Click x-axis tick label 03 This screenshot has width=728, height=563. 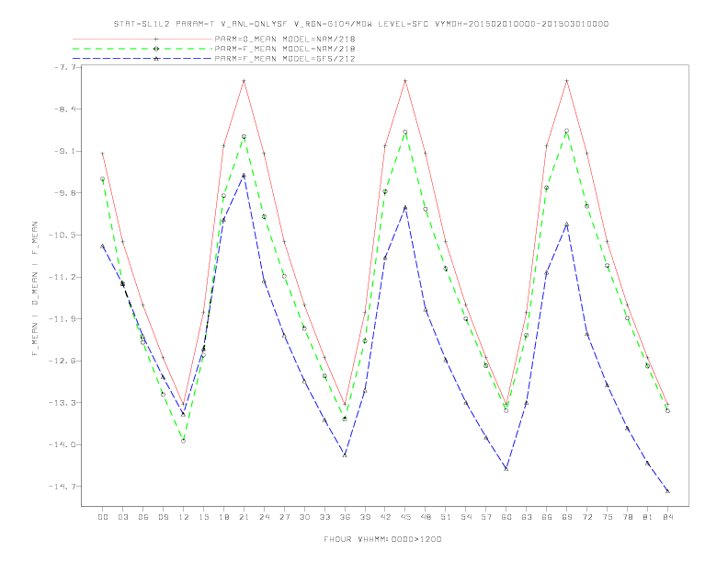point(123,517)
